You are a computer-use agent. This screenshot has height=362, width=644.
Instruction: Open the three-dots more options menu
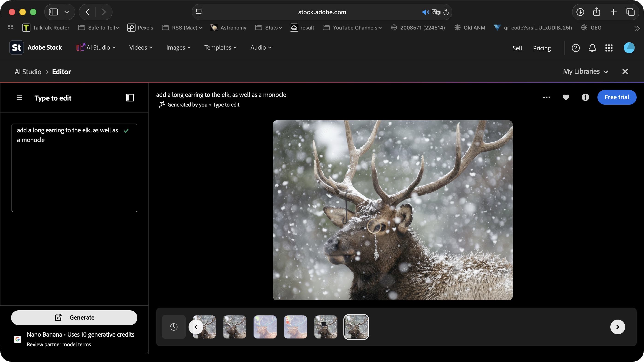(x=547, y=97)
